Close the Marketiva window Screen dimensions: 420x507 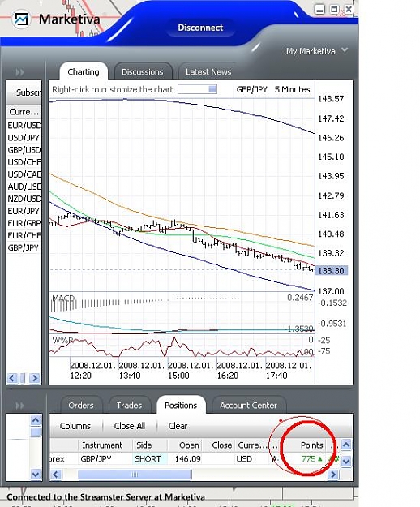pos(349,10)
